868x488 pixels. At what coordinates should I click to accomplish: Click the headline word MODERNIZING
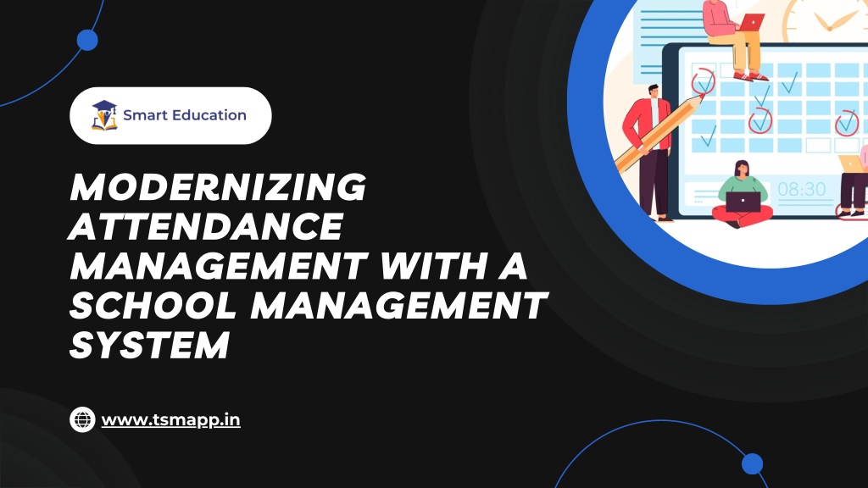[x=218, y=187]
